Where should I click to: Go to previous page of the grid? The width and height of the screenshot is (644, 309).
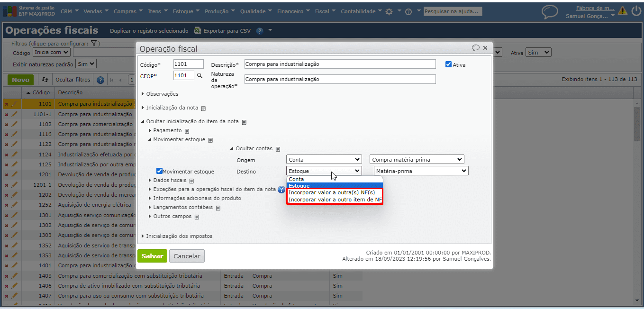point(120,80)
